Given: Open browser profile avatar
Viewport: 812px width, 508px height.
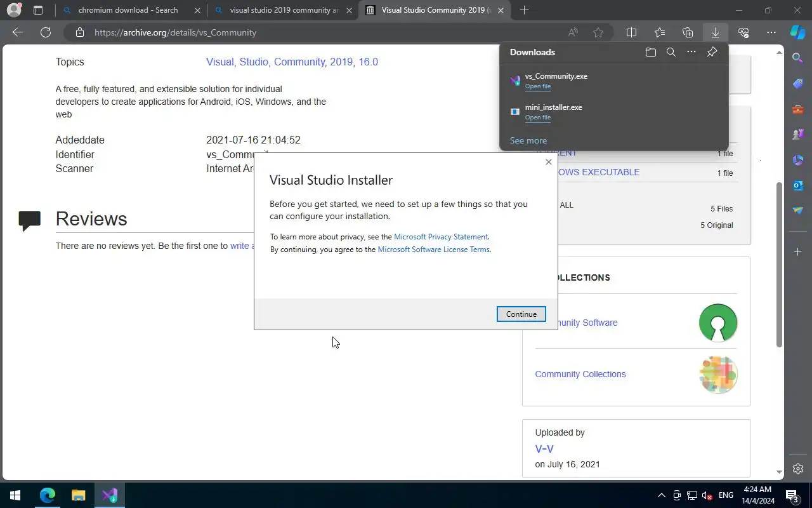Looking at the screenshot, I should click(x=14, y=10).
